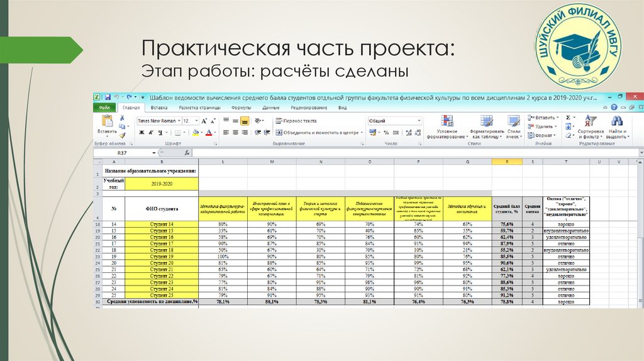Click the AutoSum sigma icon
Viewport: 644px width, 361px height.
(569, 118)
